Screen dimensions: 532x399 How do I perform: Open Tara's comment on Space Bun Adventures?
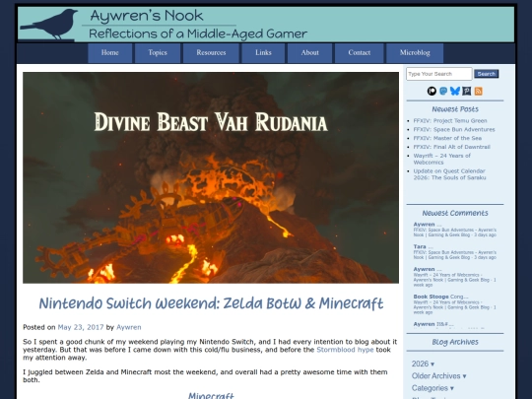pyautogui.click(x=454, y=252)
